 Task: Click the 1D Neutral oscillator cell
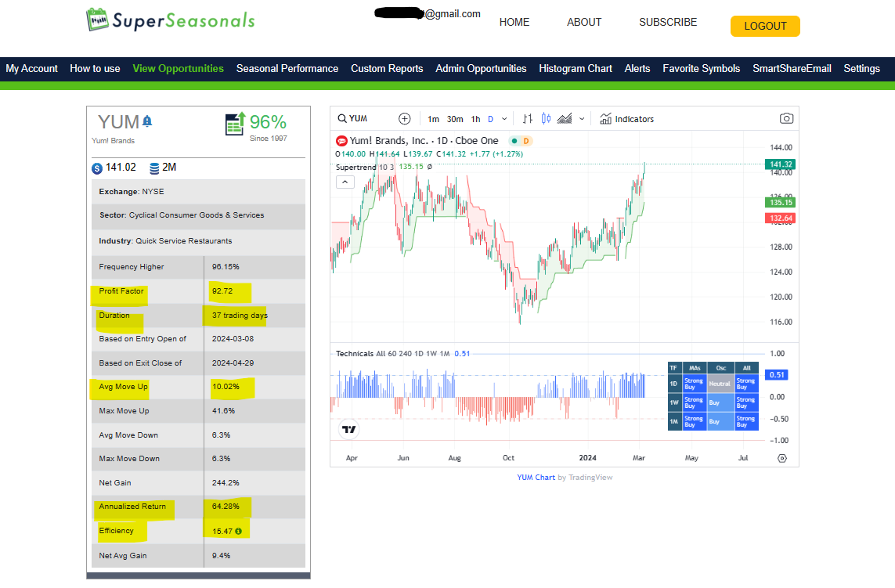pyautogui.click(x=719, y=384)
